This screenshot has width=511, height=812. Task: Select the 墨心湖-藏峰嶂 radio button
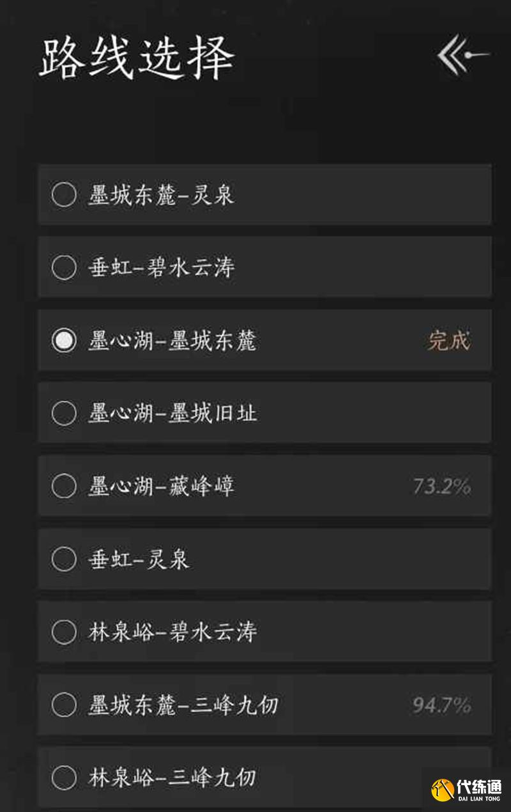click(x=64, y=487)
